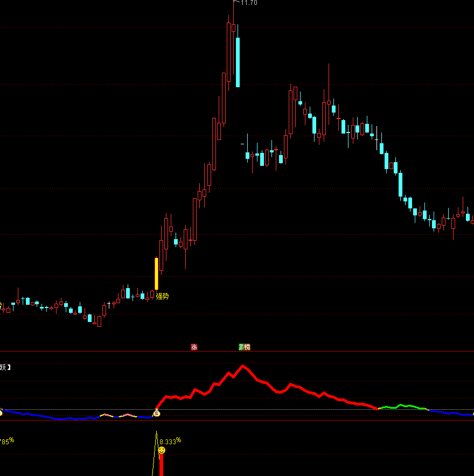Click the red vertical bar in bottom panel
The width and height of the screenshot is (474, 476).
pos(161,466)
